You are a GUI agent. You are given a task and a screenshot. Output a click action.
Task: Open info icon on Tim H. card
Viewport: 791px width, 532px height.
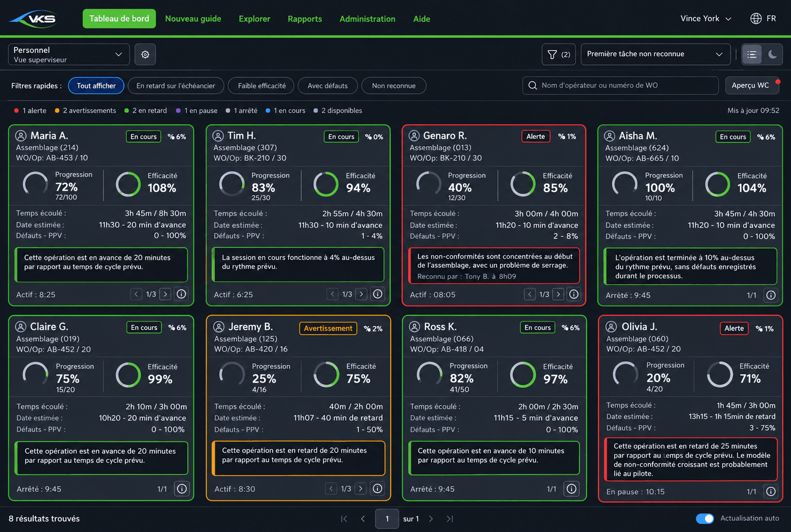(378, 294)
